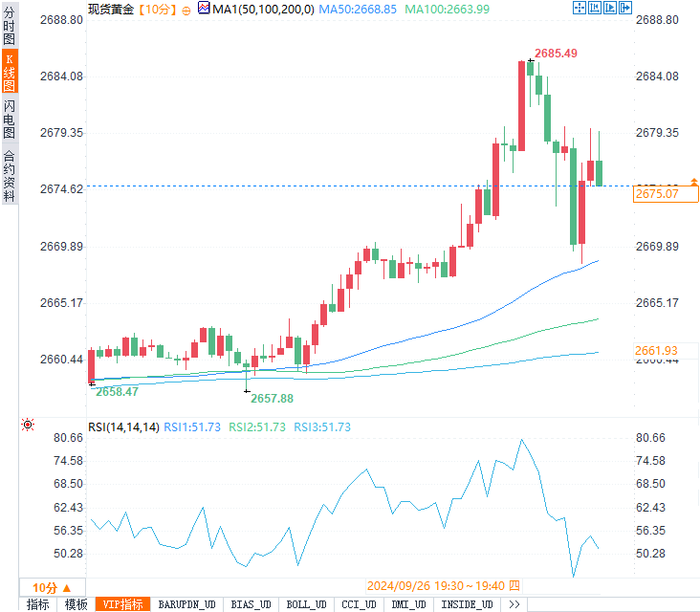This screenshot has height=612, width=700.
Task: Click the orange price alert arrow marker
Action: [693, 182]
